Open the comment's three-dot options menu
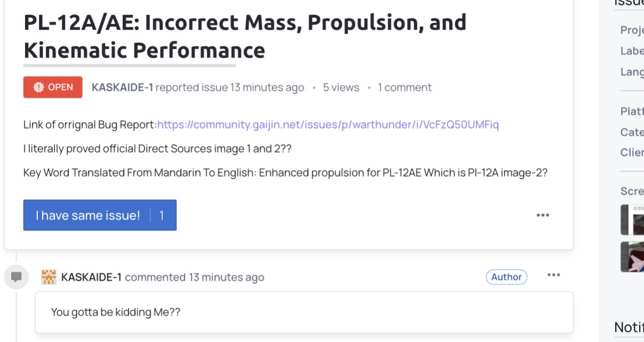This screenshot has height=342, width=644. (554, 275)
